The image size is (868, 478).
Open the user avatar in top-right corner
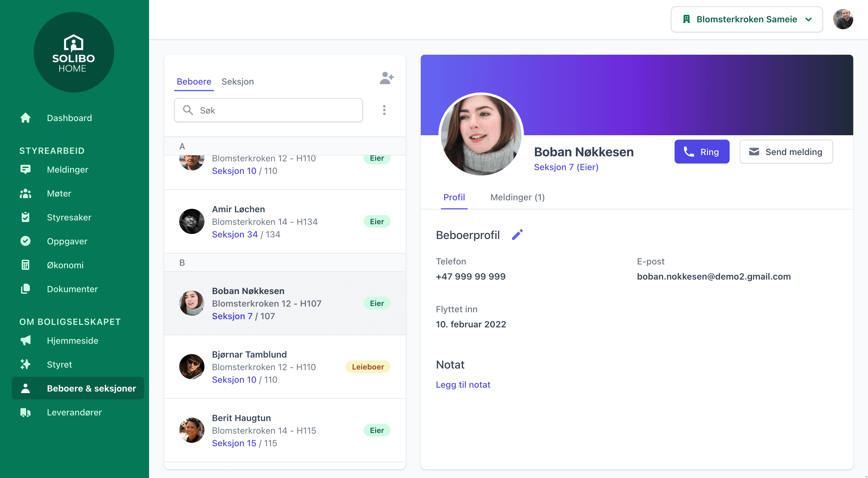843,19
